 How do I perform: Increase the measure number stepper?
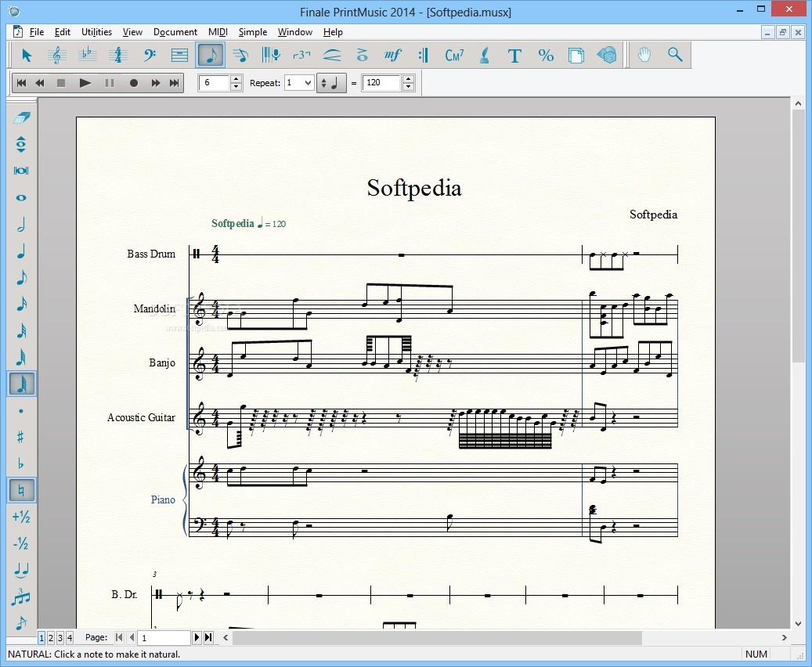(236, 79)
